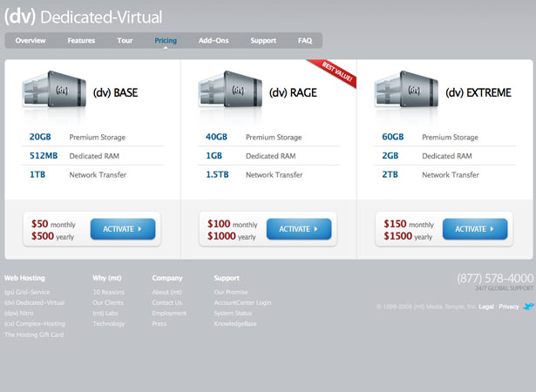
Task: Go to the Tour tab
Action: tap(125, 40)
